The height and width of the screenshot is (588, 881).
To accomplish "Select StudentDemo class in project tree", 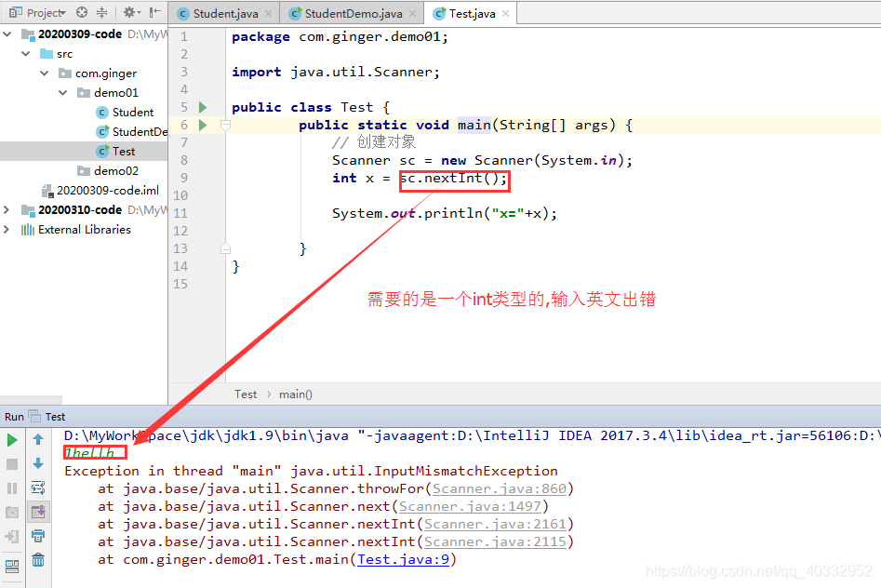I will click(132, 131).
